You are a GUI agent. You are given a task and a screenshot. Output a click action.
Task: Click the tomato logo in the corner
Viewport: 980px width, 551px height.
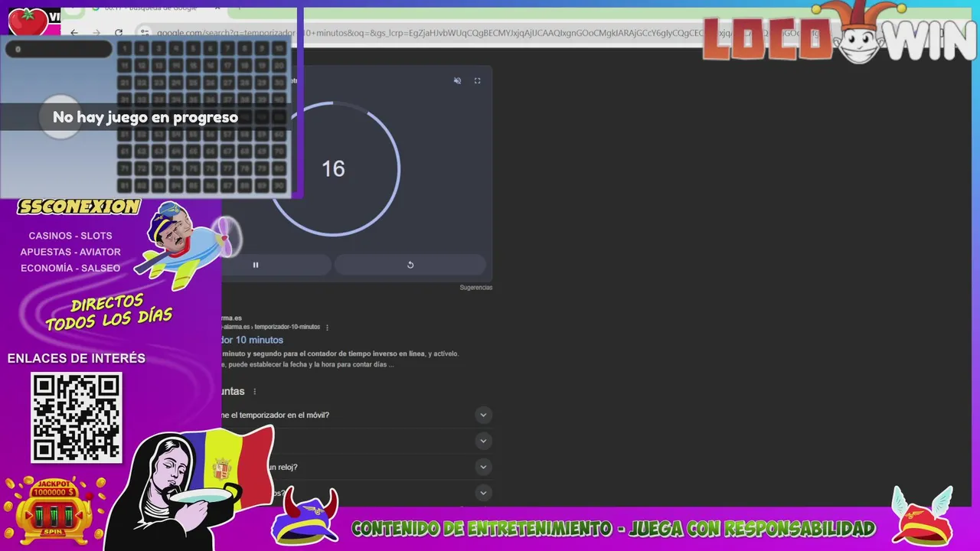point(28,21)
